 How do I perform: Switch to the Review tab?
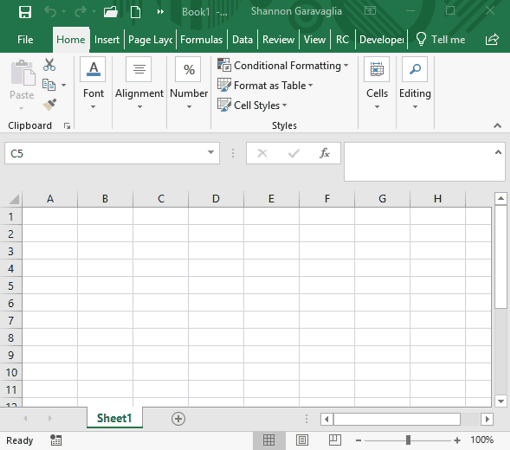pyautogui.click(x=278, y=39)
